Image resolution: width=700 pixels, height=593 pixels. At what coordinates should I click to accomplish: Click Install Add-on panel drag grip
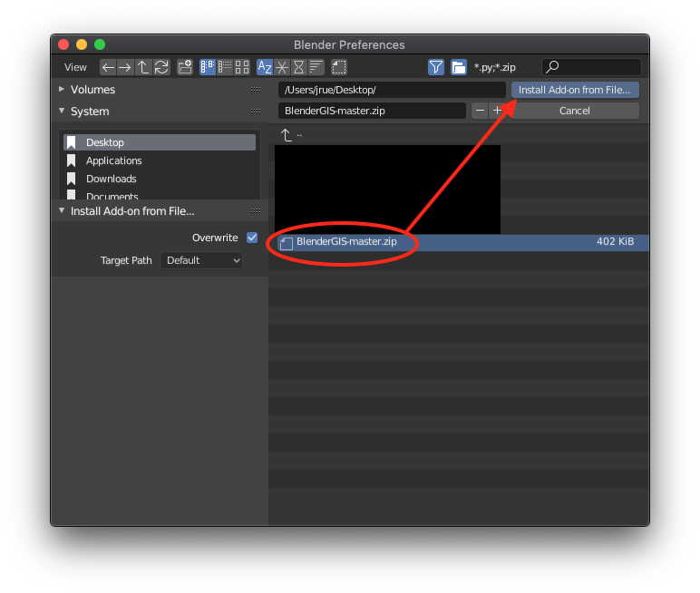tap(256, 210)
